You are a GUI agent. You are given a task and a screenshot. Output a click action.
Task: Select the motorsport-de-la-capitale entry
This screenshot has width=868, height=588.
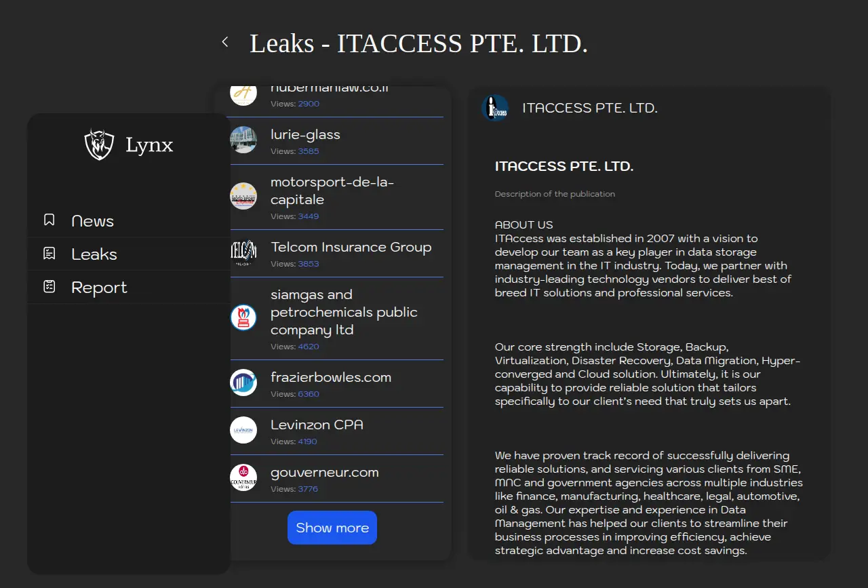tap(332, 191)
